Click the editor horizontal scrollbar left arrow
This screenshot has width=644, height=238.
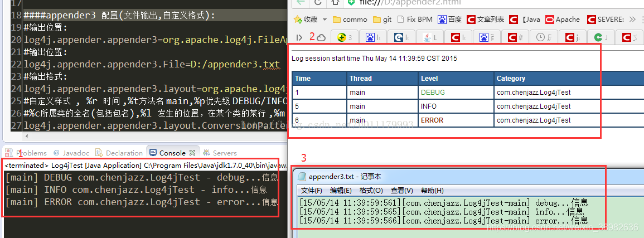pos(26,136)
